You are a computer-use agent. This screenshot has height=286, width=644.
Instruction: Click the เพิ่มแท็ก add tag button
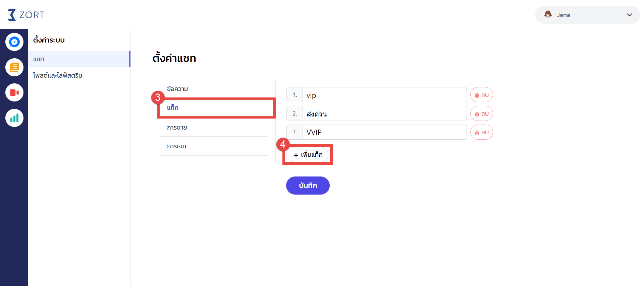click(308, 155)
